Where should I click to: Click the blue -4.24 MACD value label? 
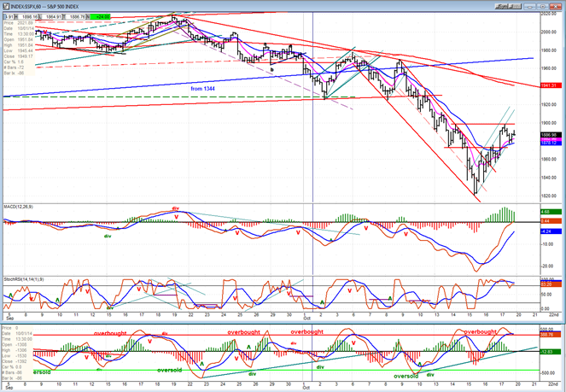(x=550, y=231)
